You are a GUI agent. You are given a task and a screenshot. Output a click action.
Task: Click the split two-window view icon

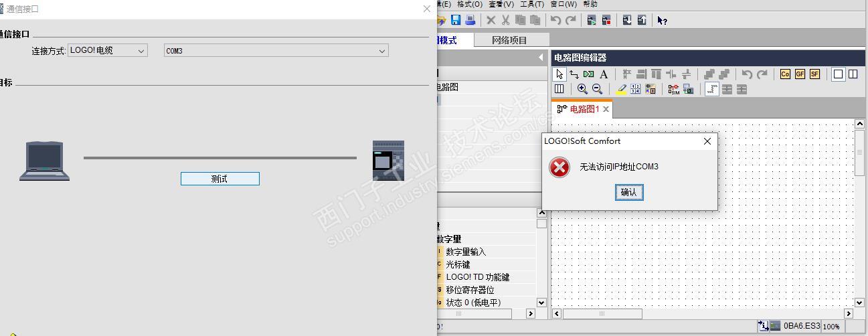(853, 74)
